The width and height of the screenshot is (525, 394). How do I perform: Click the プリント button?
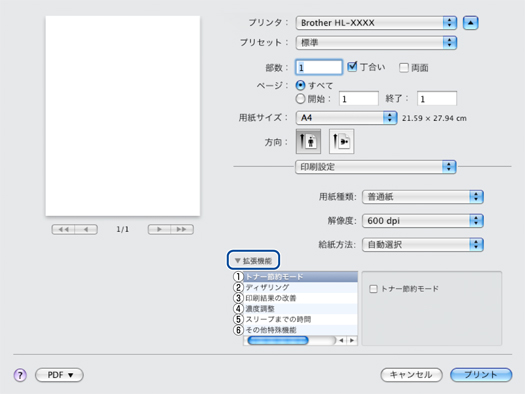481,375
